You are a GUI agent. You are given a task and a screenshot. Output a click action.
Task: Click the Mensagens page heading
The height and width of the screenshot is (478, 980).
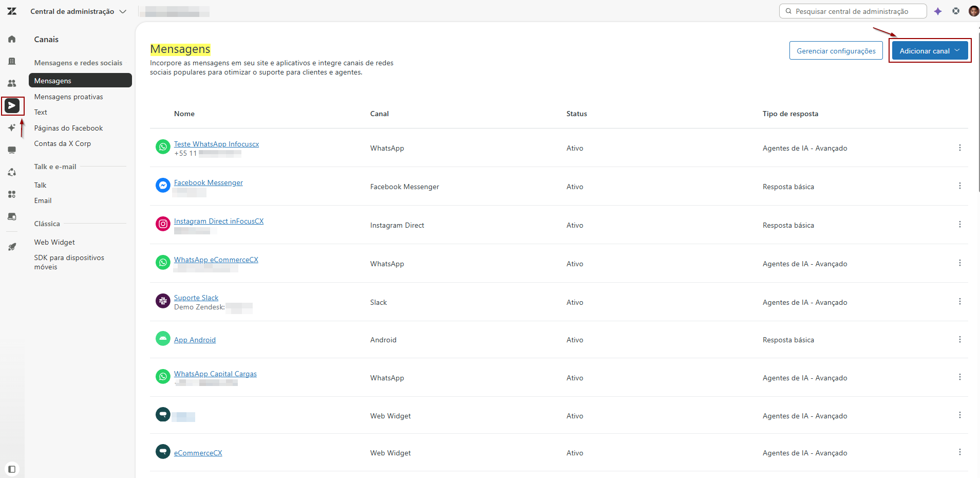180,49
